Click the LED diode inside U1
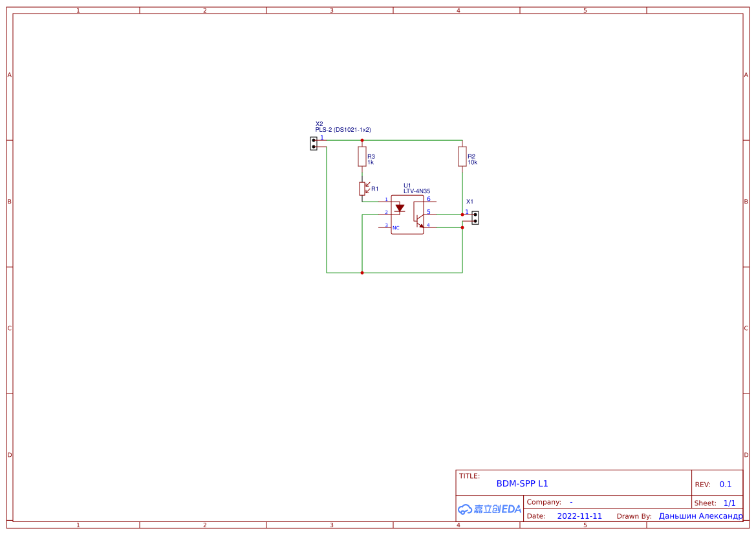 click(x=400, y=208)
